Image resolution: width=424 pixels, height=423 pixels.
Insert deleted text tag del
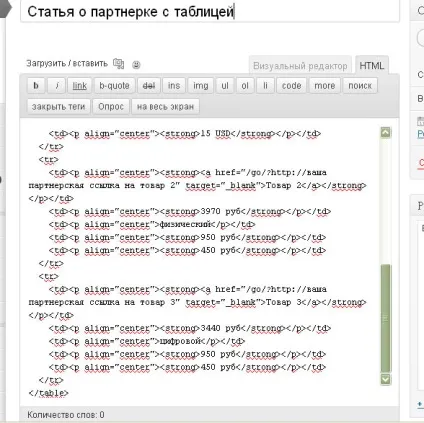point(149,86)
